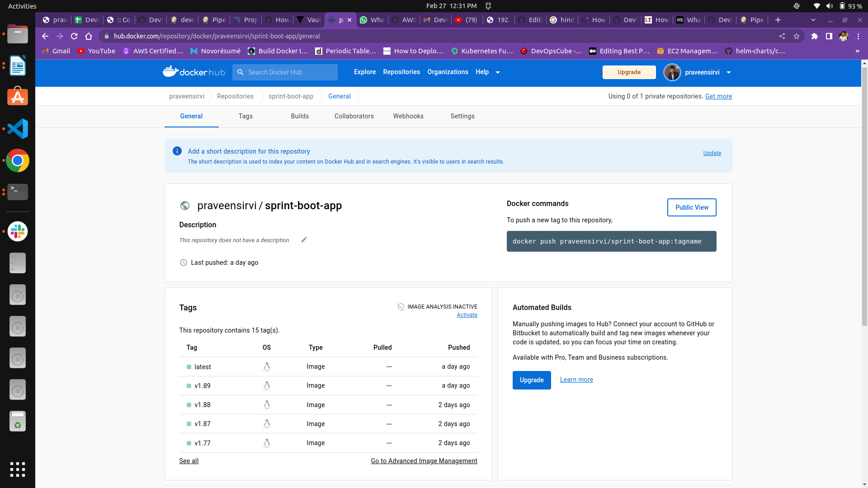Click the See all tags link
The height and width of the screenshot is (488, 868).
pos(189,461)
